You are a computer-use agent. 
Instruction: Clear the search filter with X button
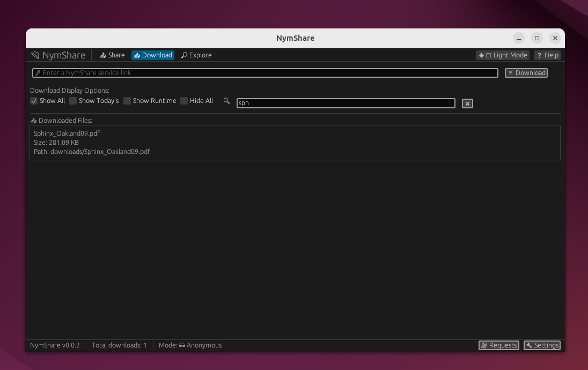coord(467,103)
